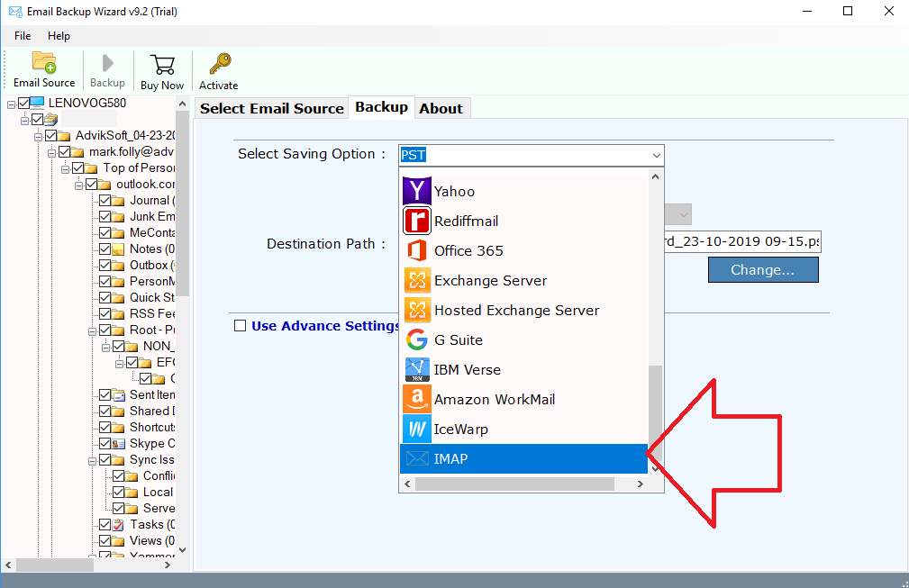Collapse the mark.folly account node

coord(51,153)
